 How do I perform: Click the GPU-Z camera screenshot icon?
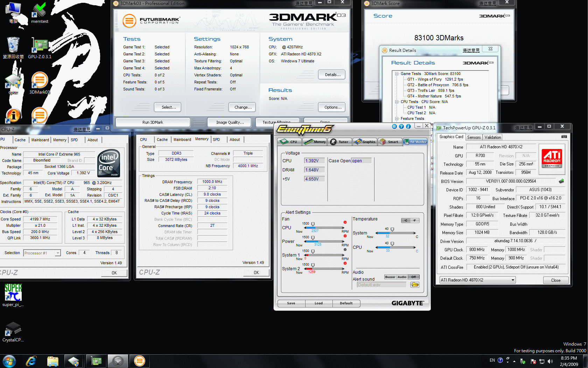click(564, 137)
